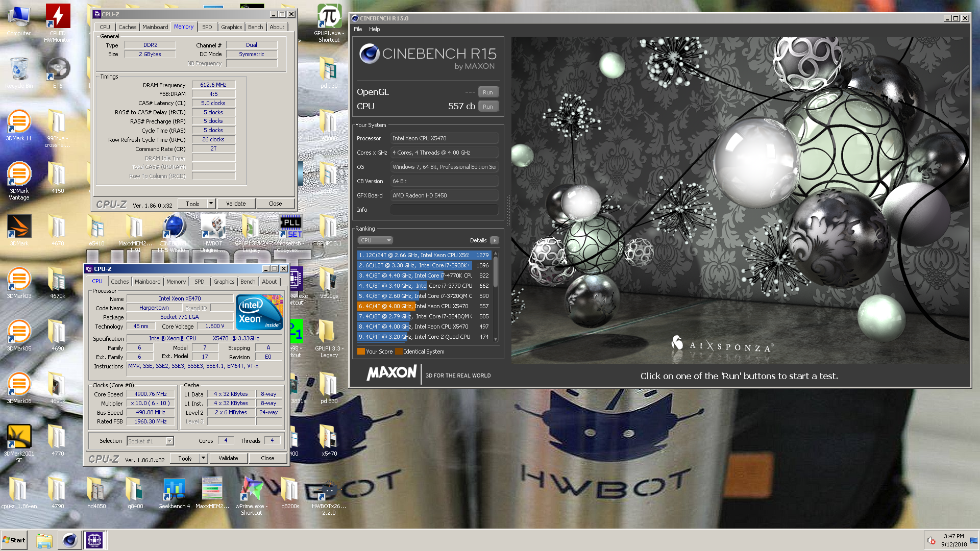Open Mainboard tab in top CPU-Z window

pos(155,27)
